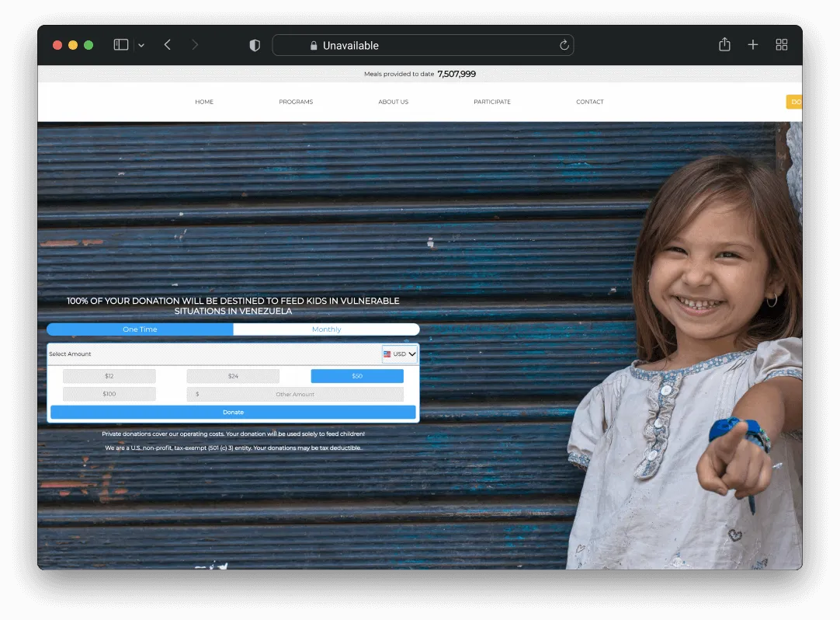Switch to the Monthly donation option
This screenshot has width=840, height=620.
click(x=326, y=329)
